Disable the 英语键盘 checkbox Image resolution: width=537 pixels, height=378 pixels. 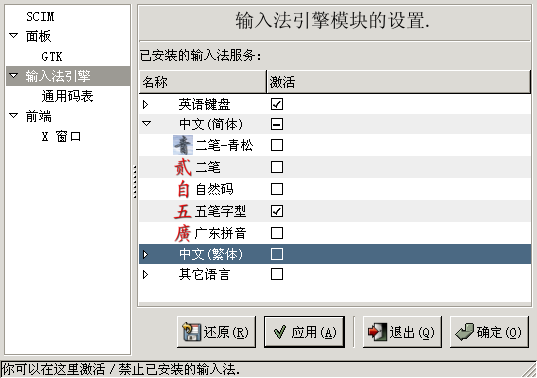(x=277, y=104)
